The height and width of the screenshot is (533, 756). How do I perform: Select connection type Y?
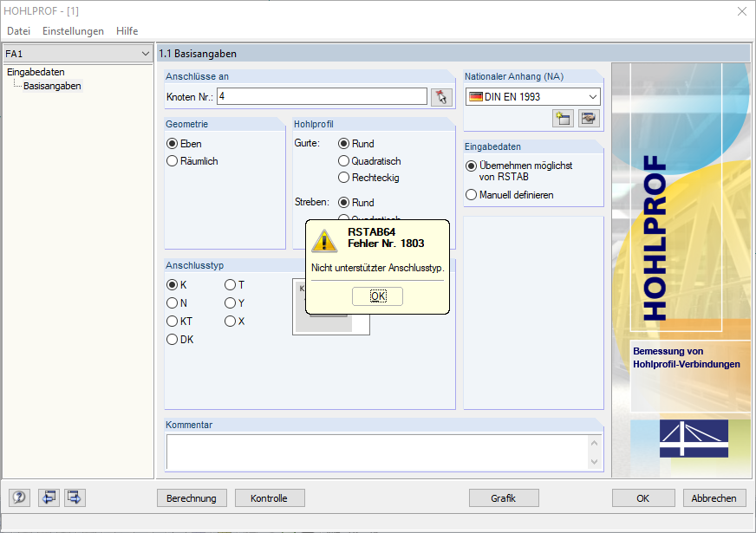pos(234,303)
